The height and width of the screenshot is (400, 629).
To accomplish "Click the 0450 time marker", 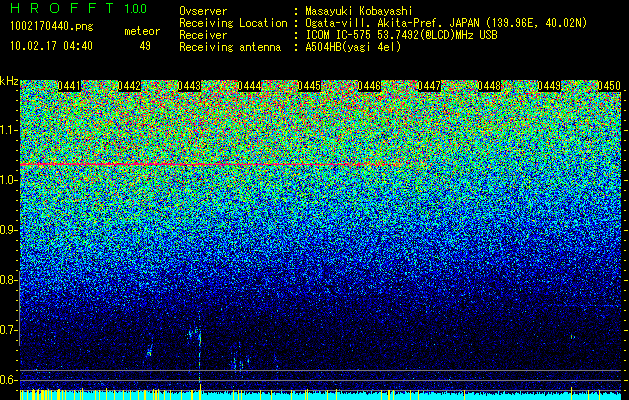I will coord(609,86).
